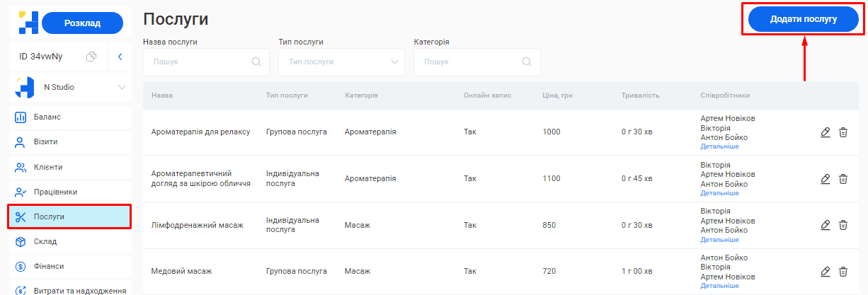
Task: Copy the ID 34vwNy icon
Action: (91, 57)
